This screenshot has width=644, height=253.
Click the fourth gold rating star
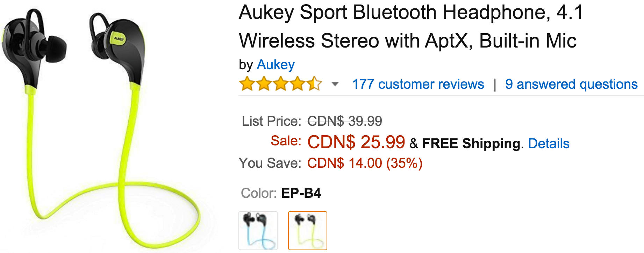point(298,84)
